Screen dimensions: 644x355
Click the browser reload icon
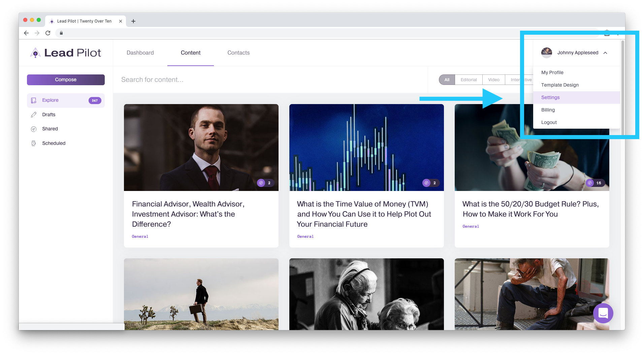(48, 33)
